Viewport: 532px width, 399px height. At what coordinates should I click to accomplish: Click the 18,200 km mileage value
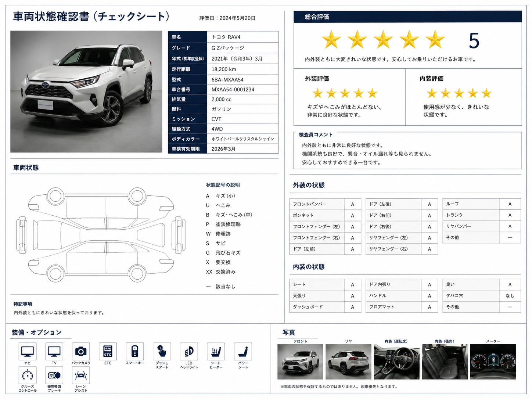tap(224, 69)
